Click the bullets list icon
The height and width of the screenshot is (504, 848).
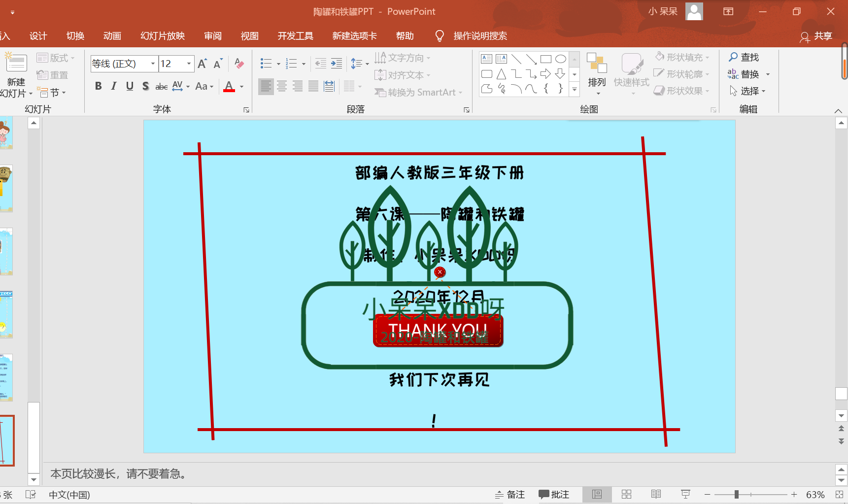tap(266, 64)
